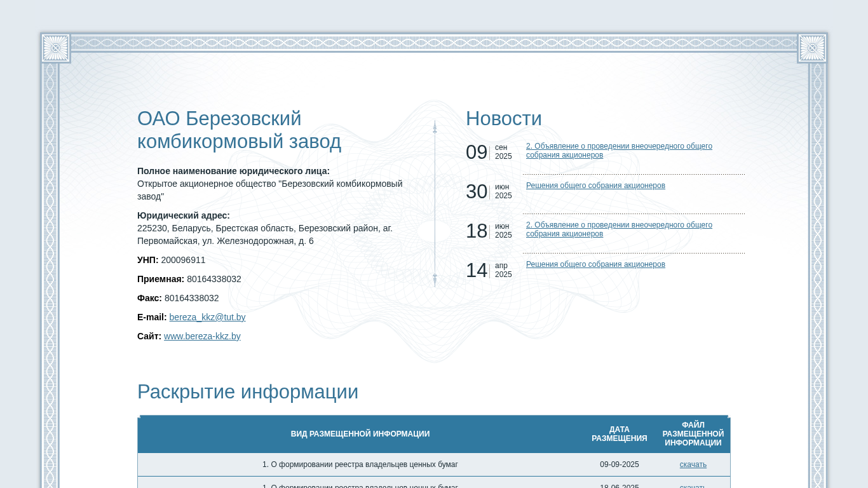Click the top-left corner rosette ornament
Viewport: 868px width, 488px height.
click(55, 48)
